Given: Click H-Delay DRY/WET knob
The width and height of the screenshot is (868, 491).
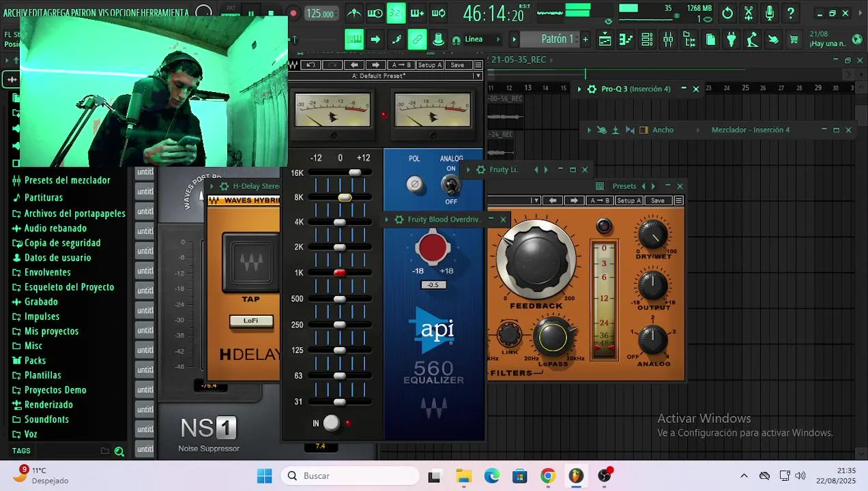Looking at the screenshot, I should pyautogui.click(x=652, y=235).
